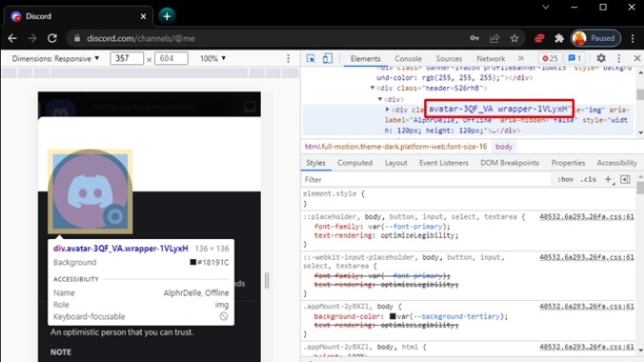The image size is (644, 362).
Task: Switch to the Elements tab
Action: tap(365, 59)
